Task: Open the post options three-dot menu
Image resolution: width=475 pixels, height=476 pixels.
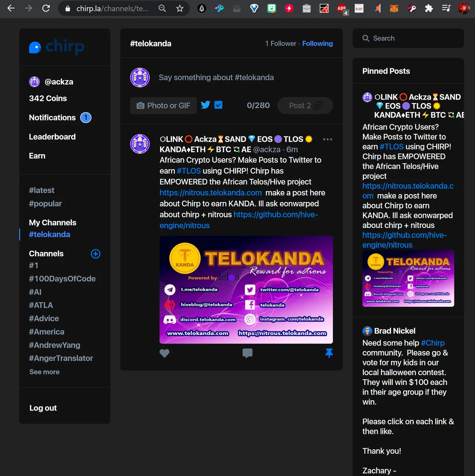Action: 328,139
